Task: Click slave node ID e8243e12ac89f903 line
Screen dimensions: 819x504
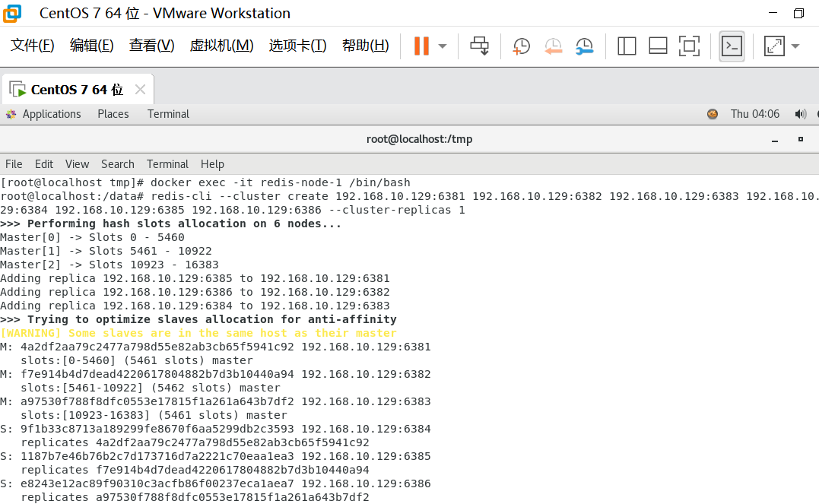Action: 216,483
